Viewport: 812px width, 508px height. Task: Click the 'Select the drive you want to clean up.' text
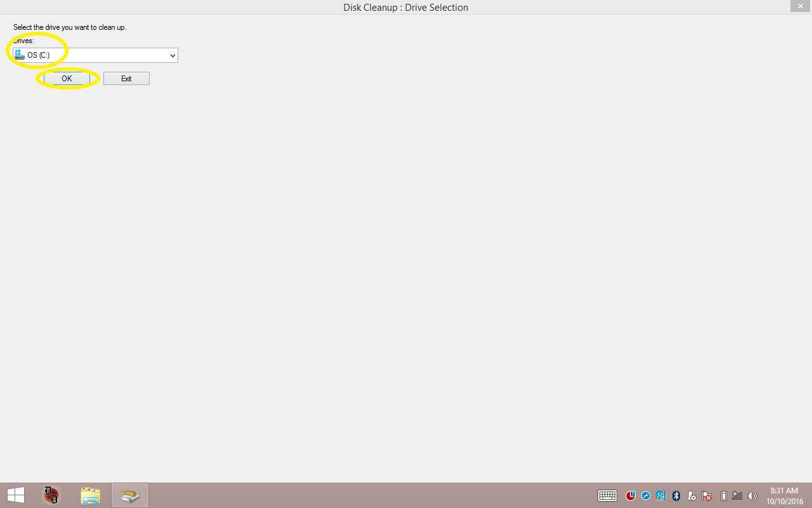pyautogui.click(x=70, y=27)
